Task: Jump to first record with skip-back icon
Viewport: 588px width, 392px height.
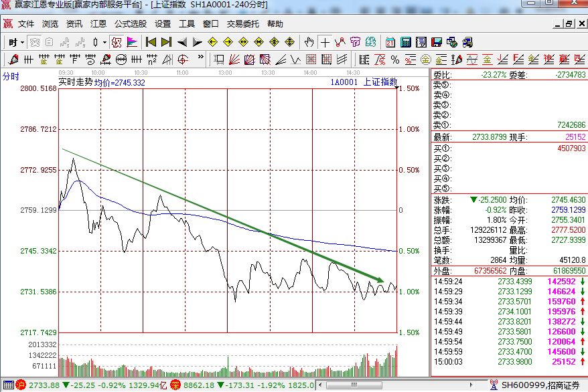Action: 151,42
